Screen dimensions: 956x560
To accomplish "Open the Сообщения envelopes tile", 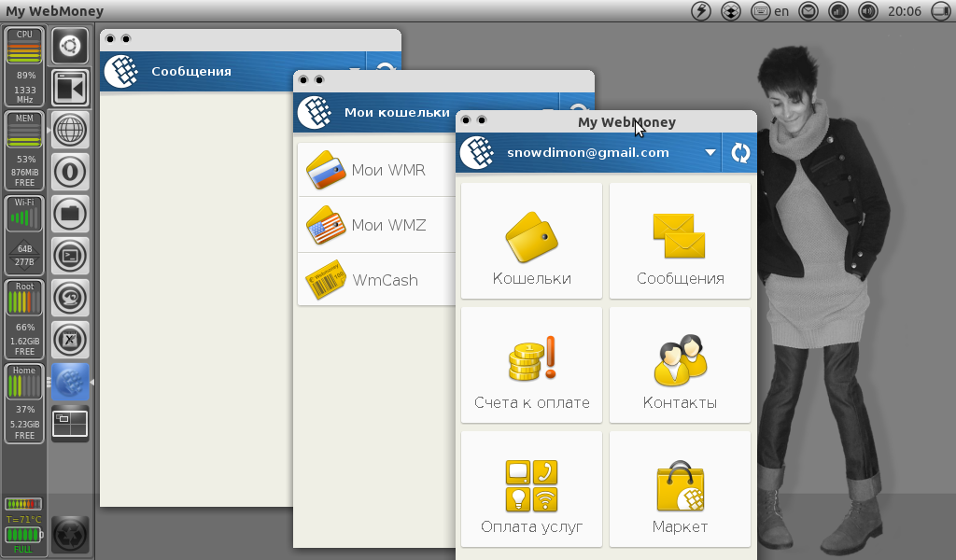I will point(680,241).
